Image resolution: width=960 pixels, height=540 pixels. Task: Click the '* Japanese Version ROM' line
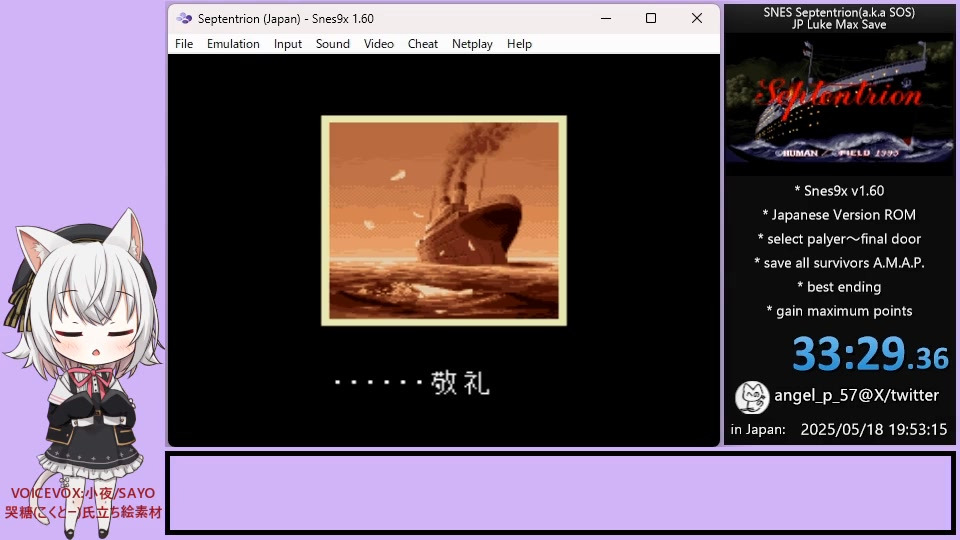tap(839, 215)
